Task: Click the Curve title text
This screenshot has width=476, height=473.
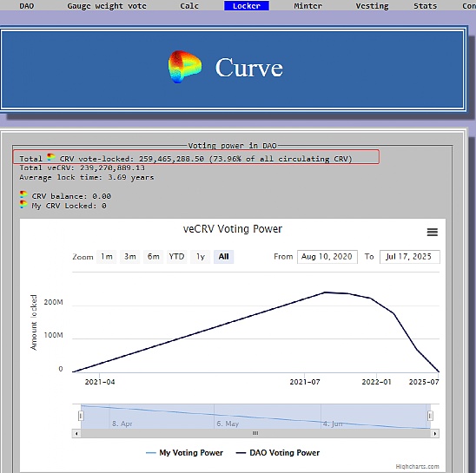Action: 249,68
